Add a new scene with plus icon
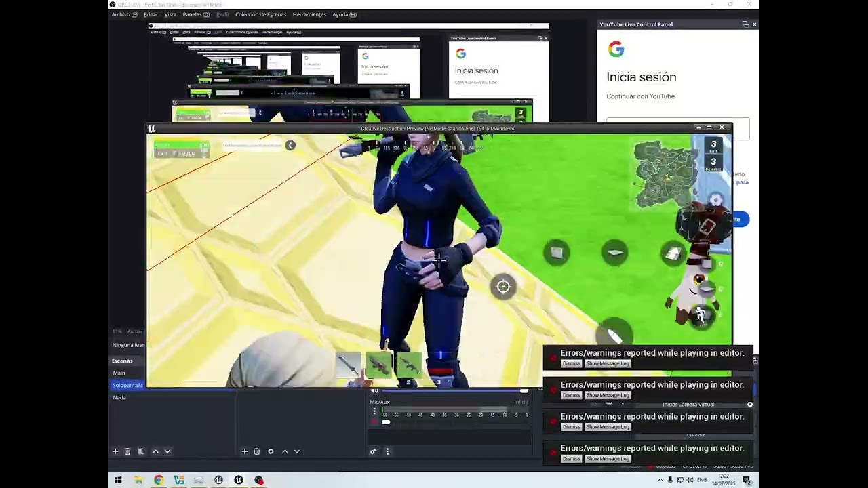The width and height of the screenshot is (868, 488). point(115,451)
